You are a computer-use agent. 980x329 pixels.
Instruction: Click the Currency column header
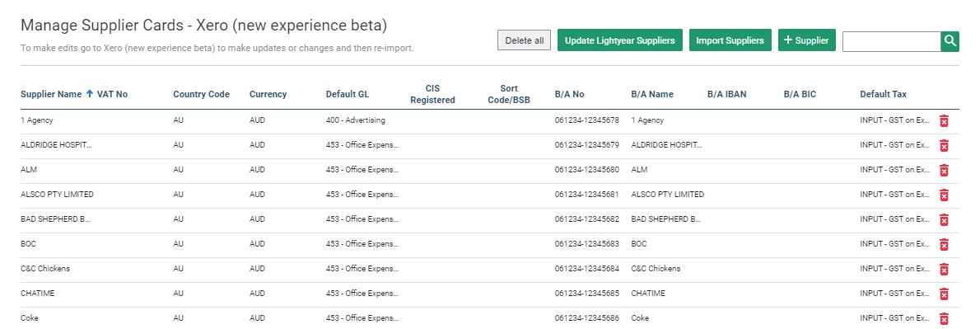pos(268,95)
